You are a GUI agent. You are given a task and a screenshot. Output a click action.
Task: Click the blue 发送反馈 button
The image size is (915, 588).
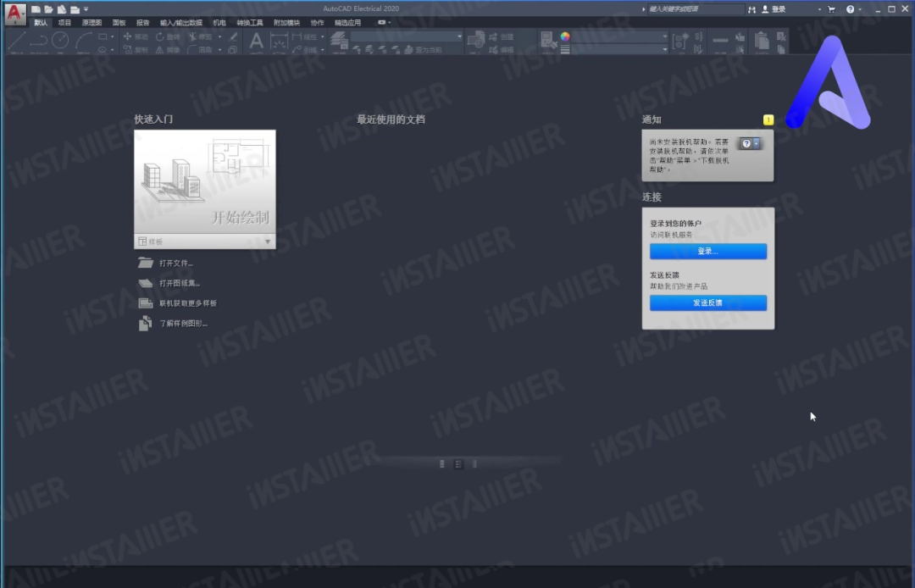(708, 302)
